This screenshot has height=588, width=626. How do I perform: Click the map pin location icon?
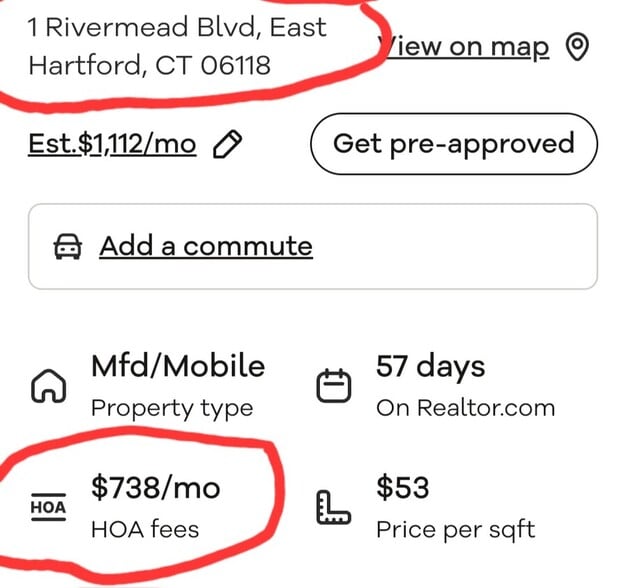coord(578,47)
